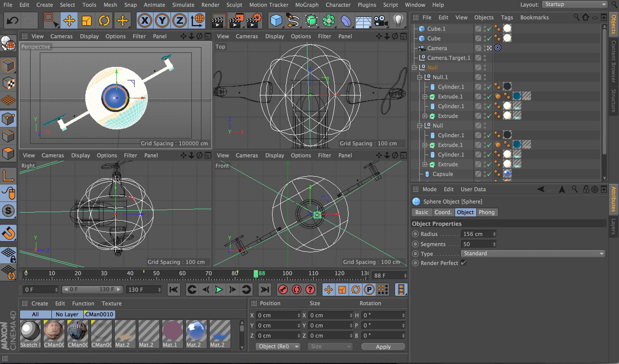Click the coordinate system world icon
This screenshot has width=619, height=364.
pos(197,21)
